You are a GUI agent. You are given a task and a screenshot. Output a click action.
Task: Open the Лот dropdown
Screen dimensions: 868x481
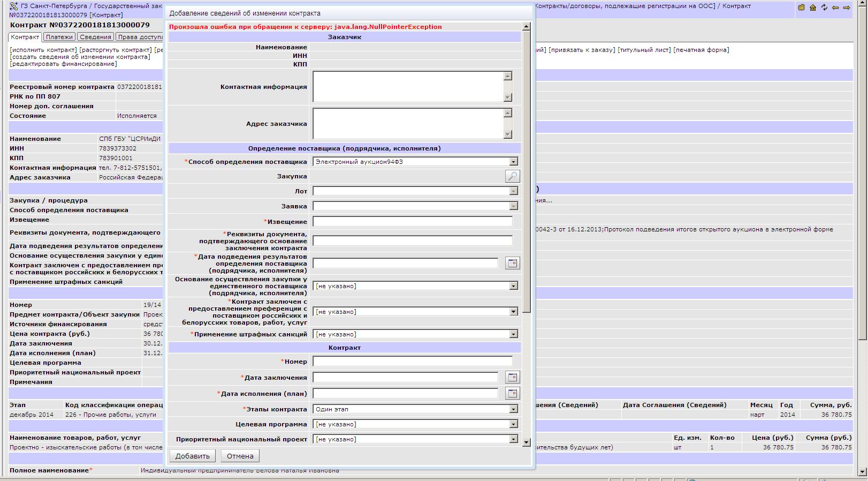click(514, 191)
